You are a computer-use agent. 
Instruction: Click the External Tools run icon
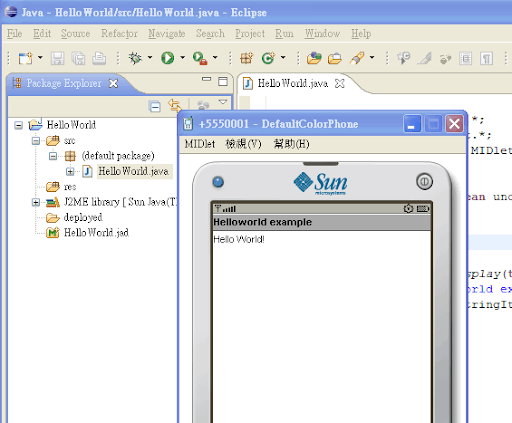point(200,58)
